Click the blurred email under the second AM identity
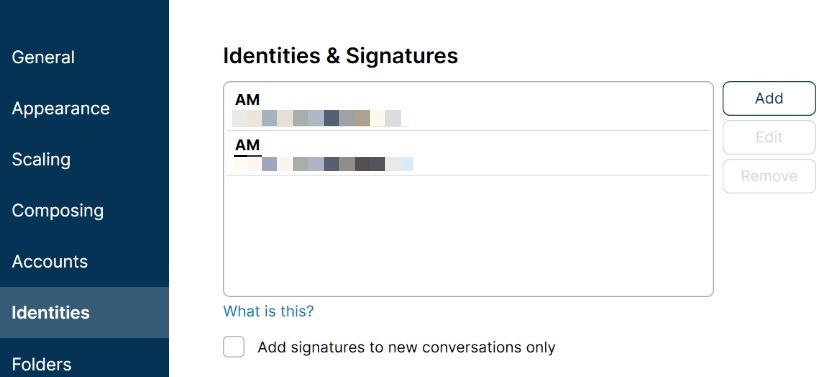817x377 pixels. pos(323,164)
